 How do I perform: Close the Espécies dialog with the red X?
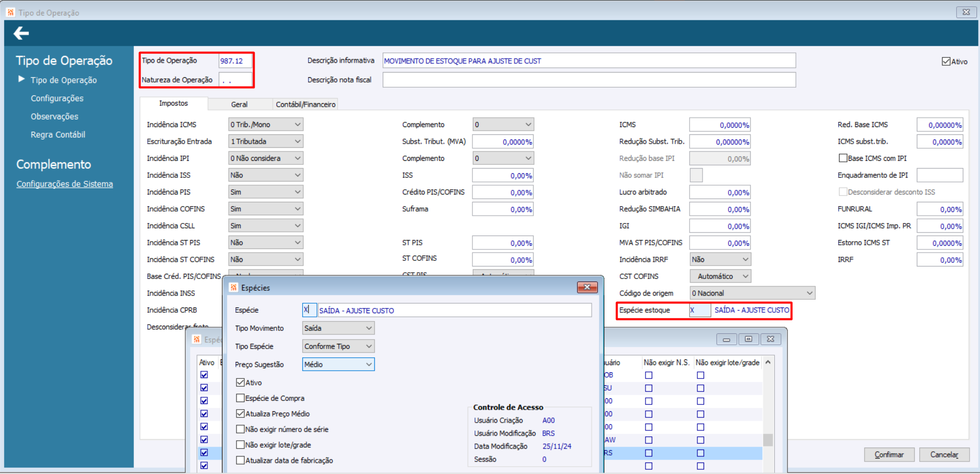(587, 287)
